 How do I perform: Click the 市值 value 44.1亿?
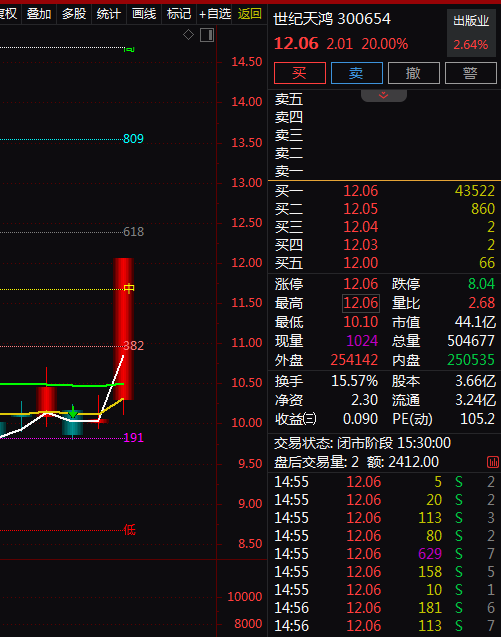[x=475, y=322]
